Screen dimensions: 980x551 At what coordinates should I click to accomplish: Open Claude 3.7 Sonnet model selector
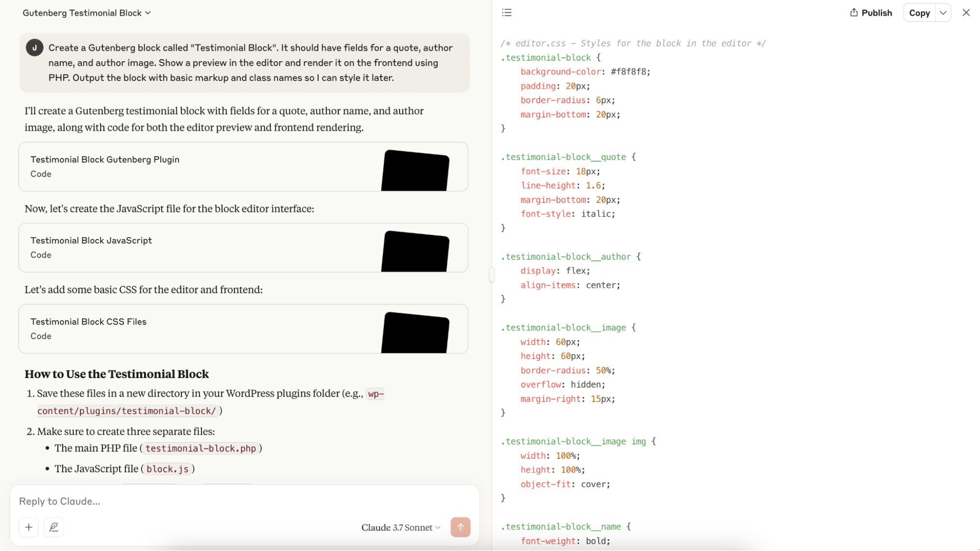[x=401, y=527]
